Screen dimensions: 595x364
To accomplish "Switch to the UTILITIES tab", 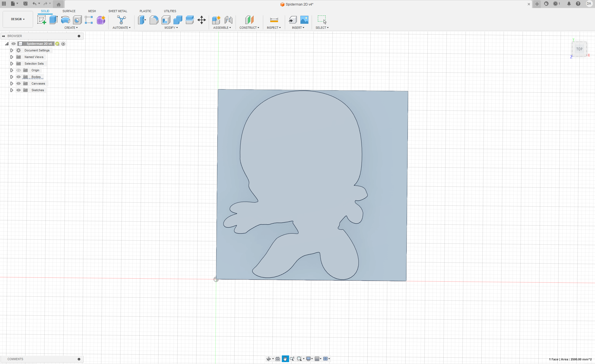I will (170, 11).
